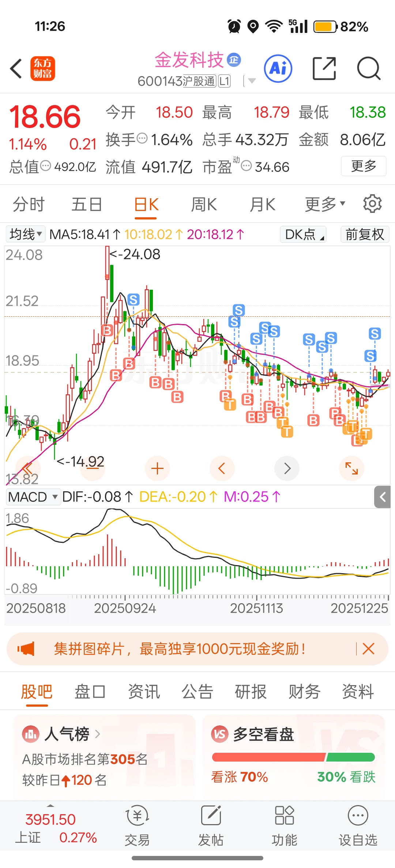Image resolution: width=395 pixels, height=868 pixels.
Task: Tap the 多空看盘 VS icon
Action: (x=220, y=734)
